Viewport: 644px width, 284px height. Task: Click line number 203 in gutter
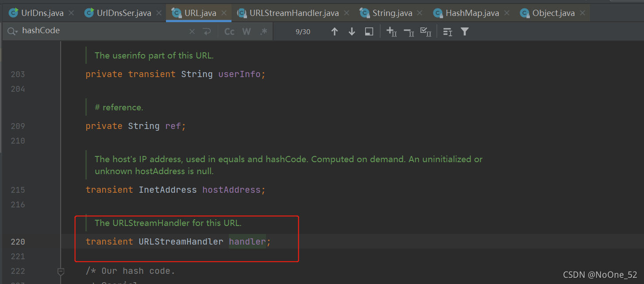point(18,74)
